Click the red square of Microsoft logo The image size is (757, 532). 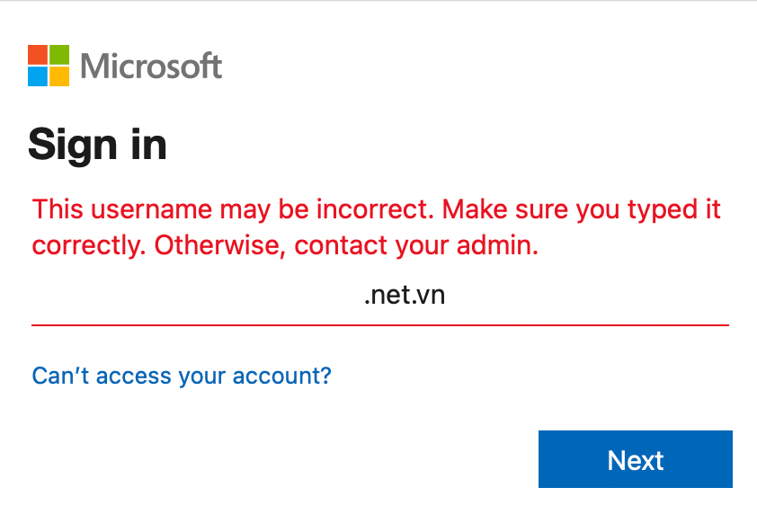tap(38, 55)
